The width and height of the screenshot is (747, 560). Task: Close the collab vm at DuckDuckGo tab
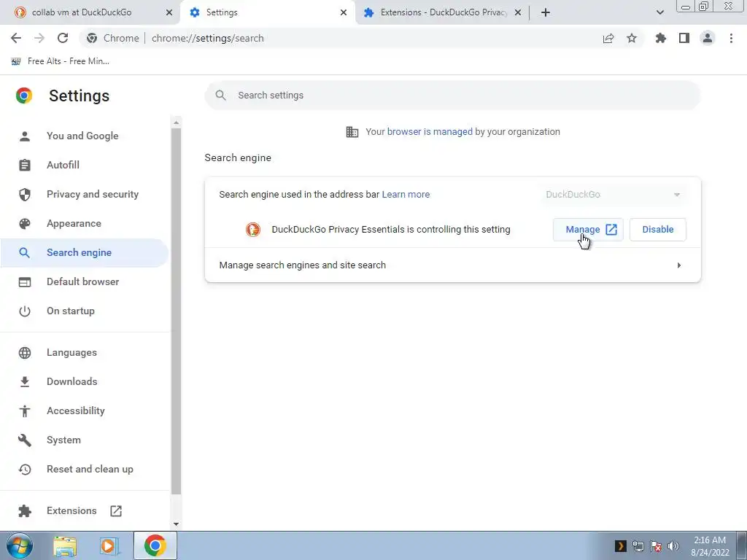click(x=169, y=12)
